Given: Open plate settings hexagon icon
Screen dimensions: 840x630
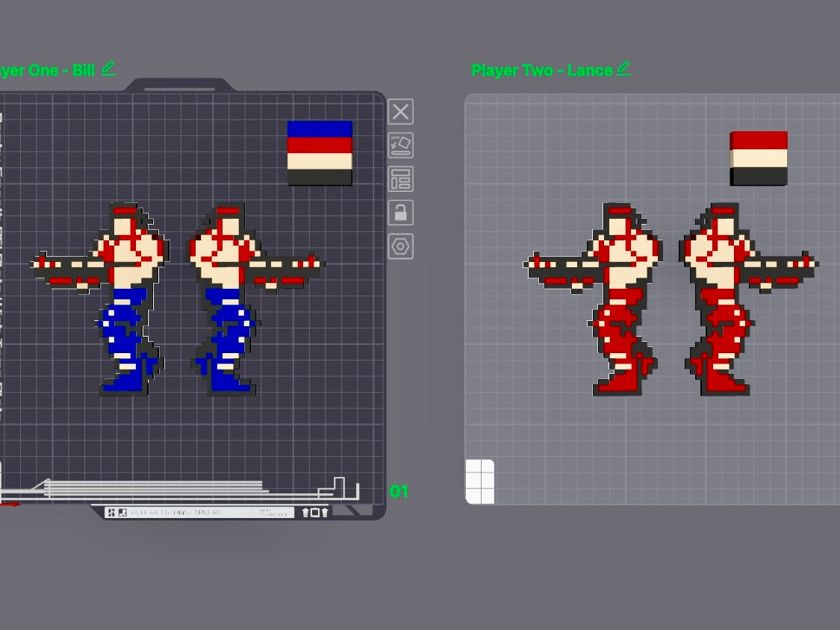Looking at the screenshot, I should [x=400, y=246].
